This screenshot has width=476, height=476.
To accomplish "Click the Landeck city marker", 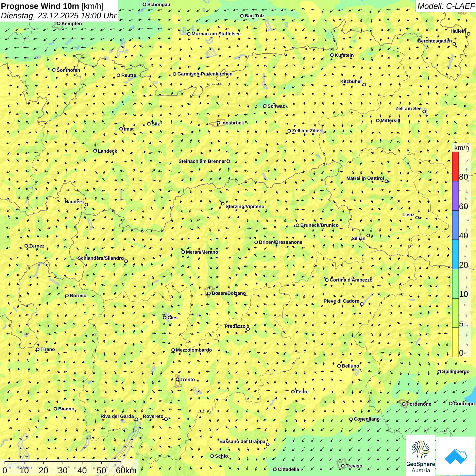I will click(x=95, y=151).
